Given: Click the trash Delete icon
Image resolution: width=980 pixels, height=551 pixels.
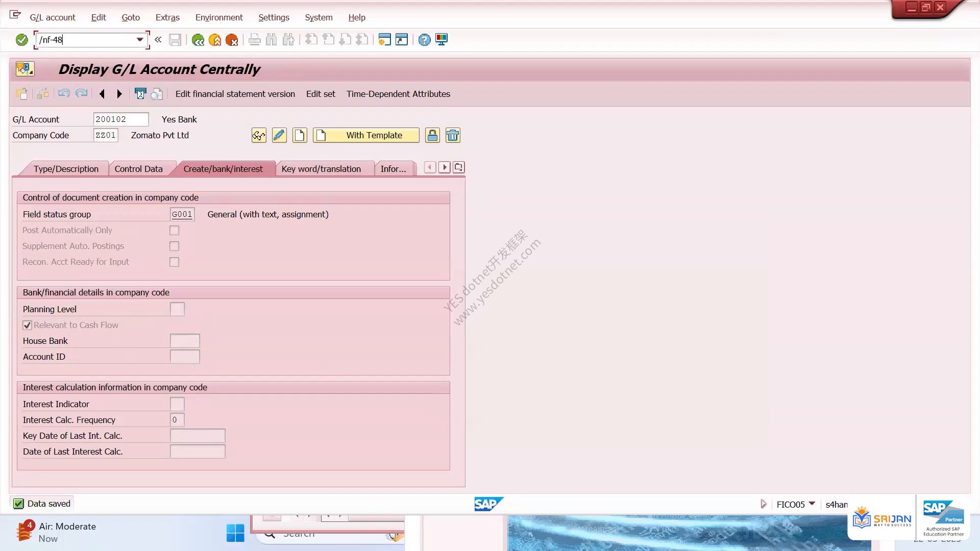Looking at the screenshot, I should coord(453,135).
